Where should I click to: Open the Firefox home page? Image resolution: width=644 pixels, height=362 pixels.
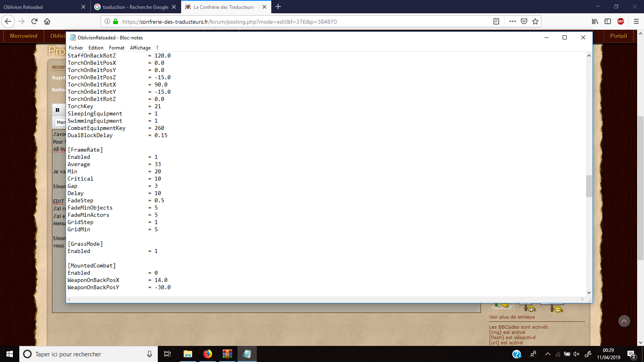click(47, 21)
